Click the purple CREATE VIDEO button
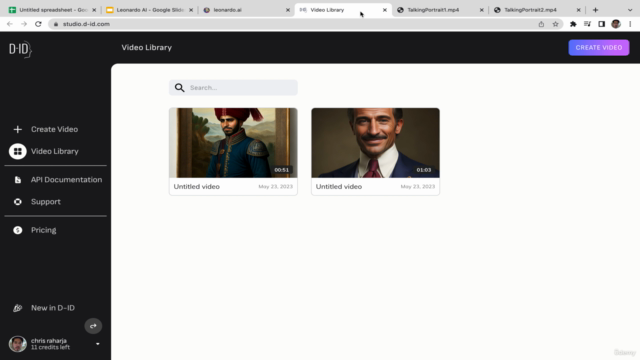 tap(599, 48)
